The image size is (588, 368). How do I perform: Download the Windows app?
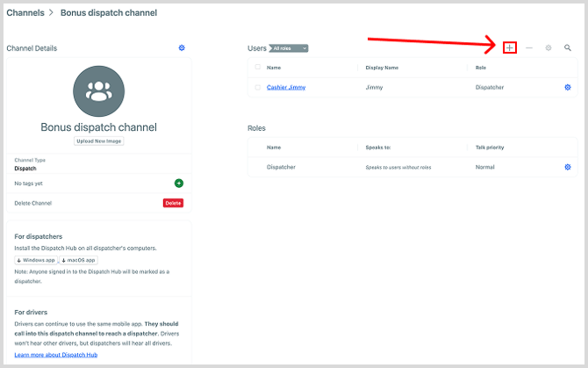click(36, 260)
